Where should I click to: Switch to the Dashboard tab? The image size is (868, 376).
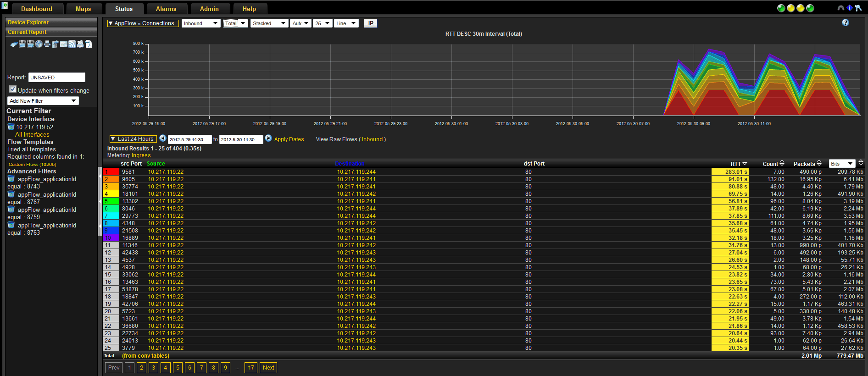click(37, 9)
